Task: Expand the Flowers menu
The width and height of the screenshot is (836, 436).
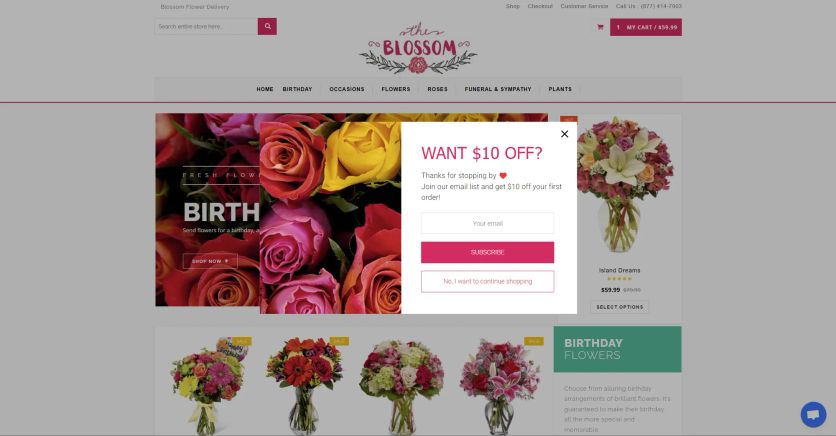Action: pos(396,89)
